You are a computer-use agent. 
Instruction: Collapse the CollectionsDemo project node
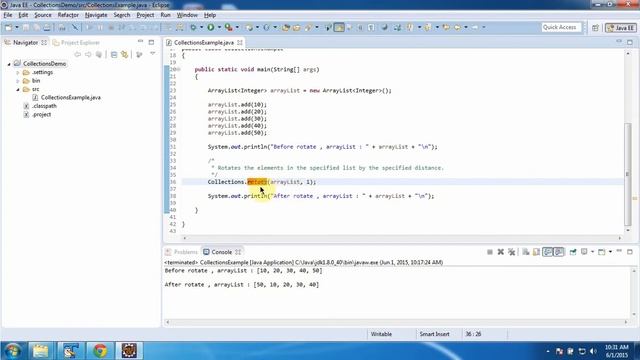tap(9, 64)
